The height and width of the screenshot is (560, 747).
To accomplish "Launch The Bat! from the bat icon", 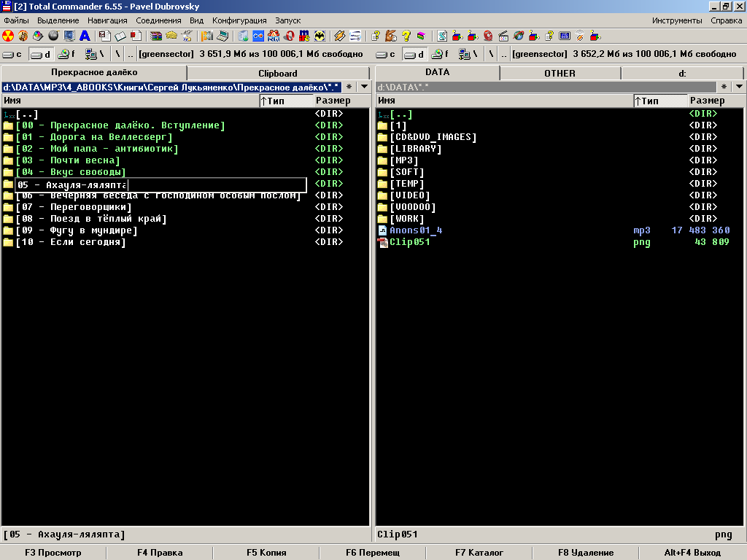I will pyautogui.click(x=320, y=36).
